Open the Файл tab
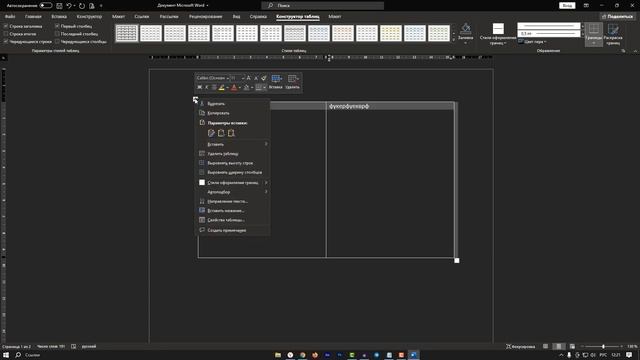This screenshot has width=640, height=360. [10, 17]
